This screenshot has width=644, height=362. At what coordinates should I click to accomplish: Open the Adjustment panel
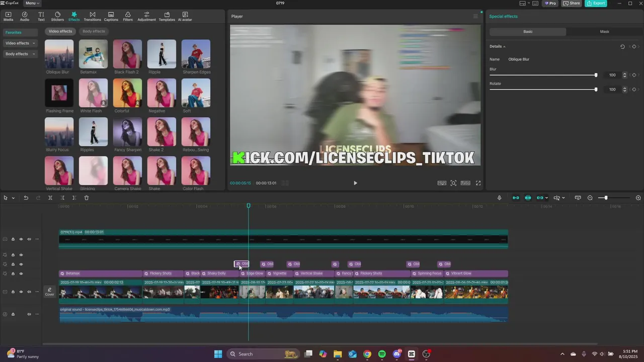(146, 17)
